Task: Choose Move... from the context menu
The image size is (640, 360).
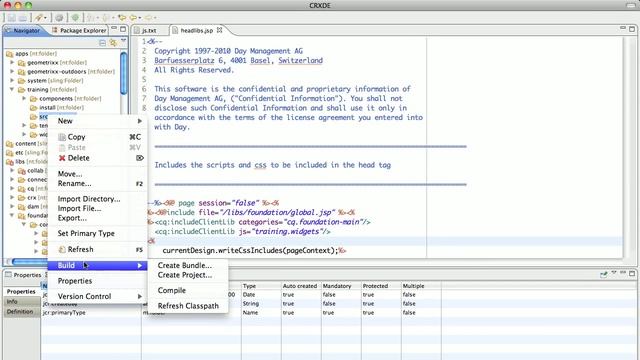Action: tap(98, 174)
